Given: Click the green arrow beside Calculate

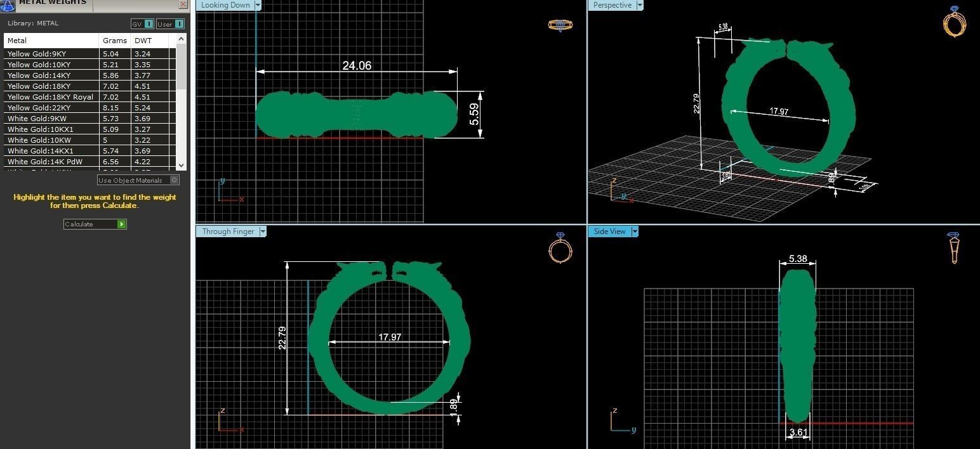Looking at the screenshot, I should click(121, 224).
